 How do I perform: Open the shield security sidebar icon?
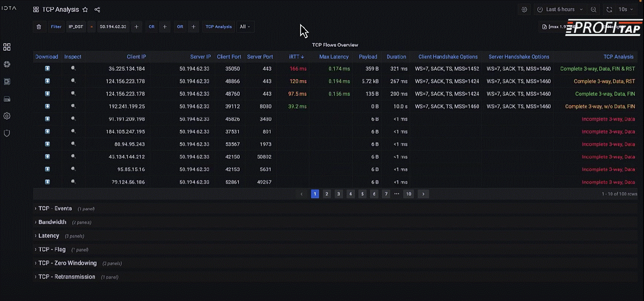coord(7,133)
